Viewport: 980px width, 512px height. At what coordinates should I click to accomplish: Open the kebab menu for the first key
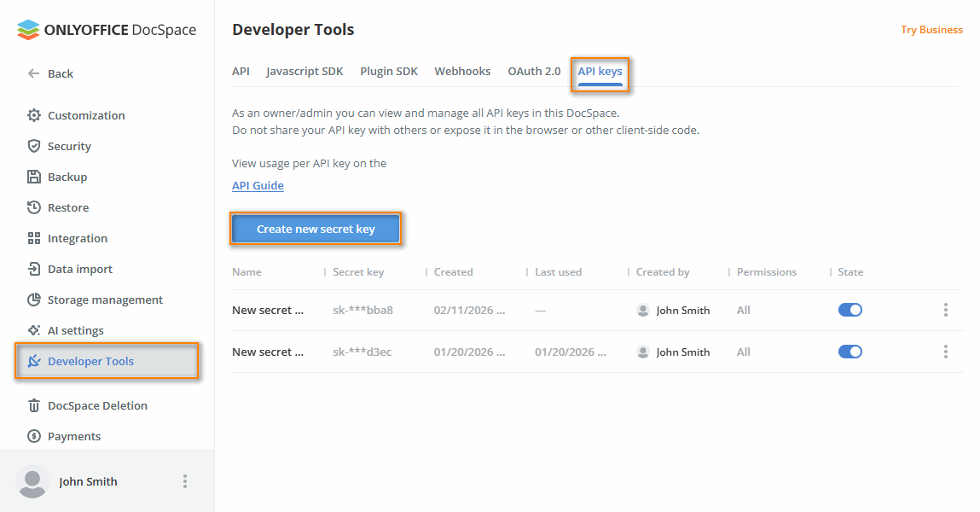pyautogui.click(x=946, y=309)
